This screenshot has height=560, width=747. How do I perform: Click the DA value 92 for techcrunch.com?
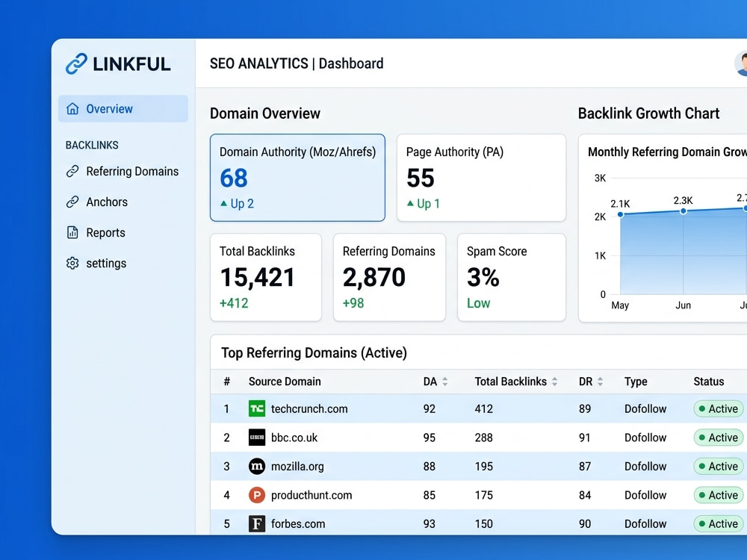pos(430,408)
